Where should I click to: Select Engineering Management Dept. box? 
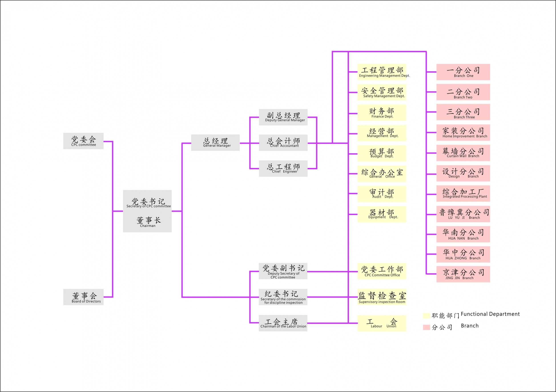click(x=382, y=72)
